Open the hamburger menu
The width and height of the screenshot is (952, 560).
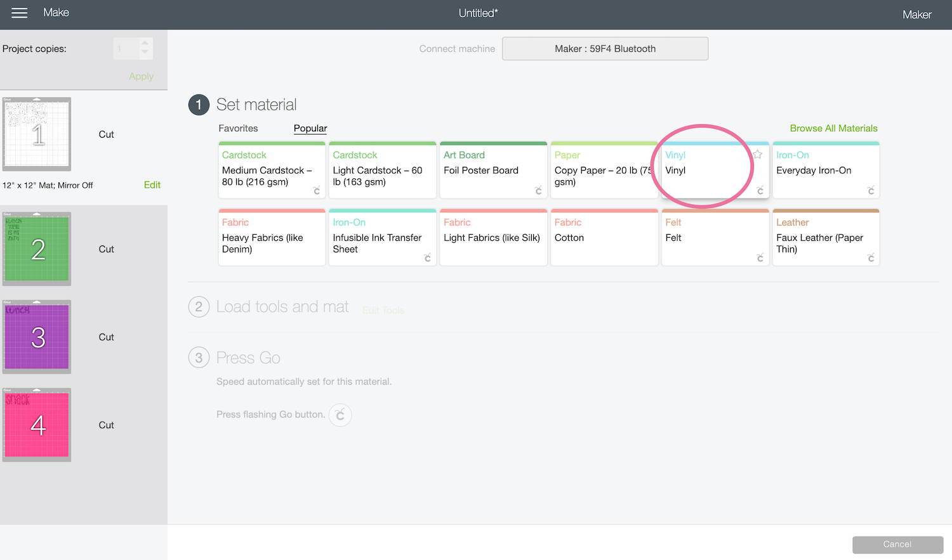tap(20, 13)
